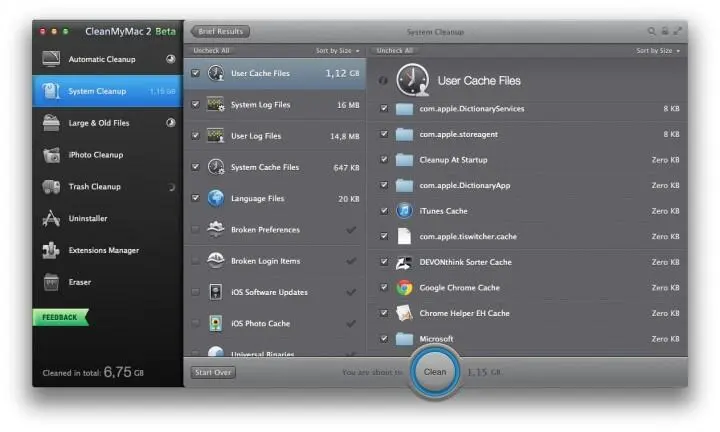Viewport: 720px width, 432px height.
Task: Uncheck the Microsoft folder checkbox
Action: pyautogui.click(x=384, y=339)
